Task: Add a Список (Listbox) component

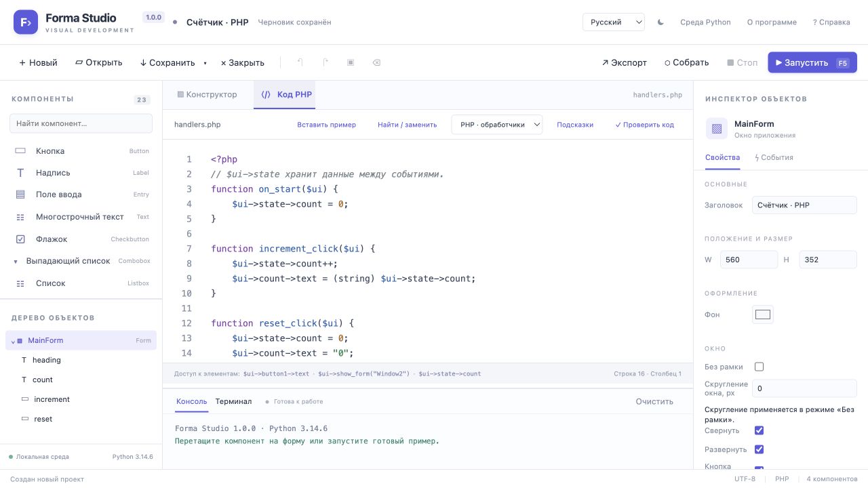Action: click(81, 283)
